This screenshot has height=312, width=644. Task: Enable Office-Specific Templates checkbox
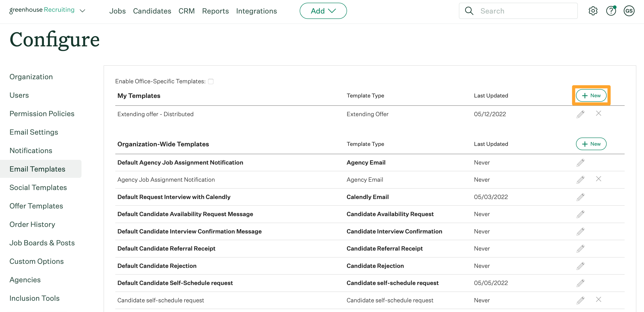pos(211,81)
